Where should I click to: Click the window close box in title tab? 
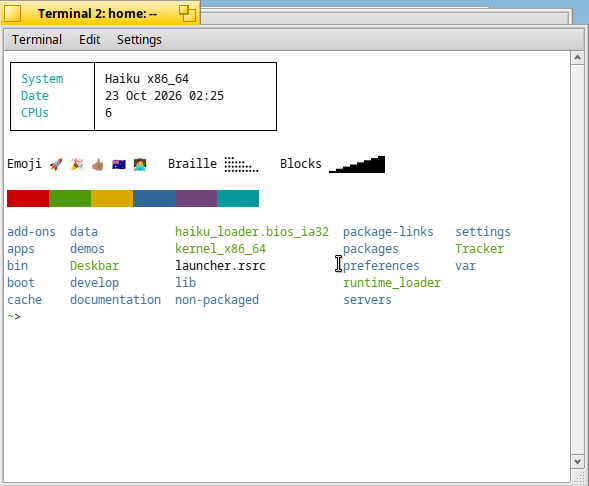tap(12, 14)
